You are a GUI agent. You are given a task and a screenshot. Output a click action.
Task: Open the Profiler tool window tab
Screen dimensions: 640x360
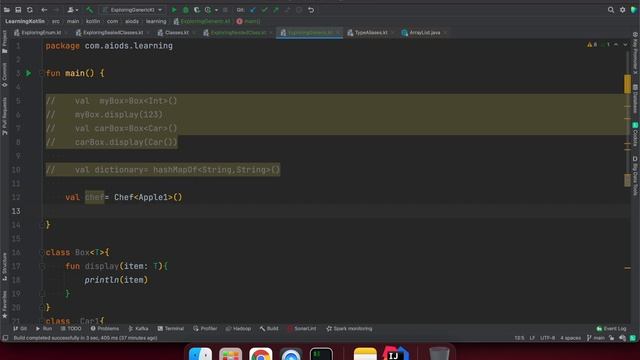pos(205,329)
